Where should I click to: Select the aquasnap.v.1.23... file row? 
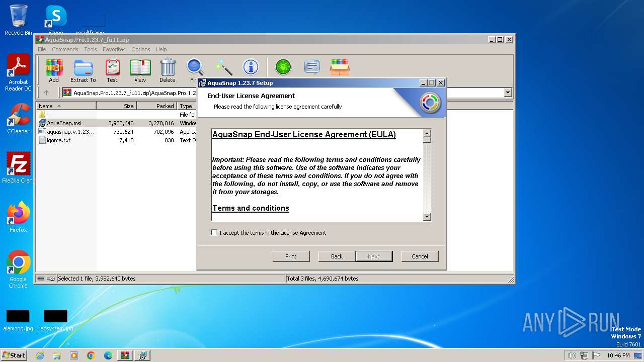pyautogui.click(x=117, y=132)
